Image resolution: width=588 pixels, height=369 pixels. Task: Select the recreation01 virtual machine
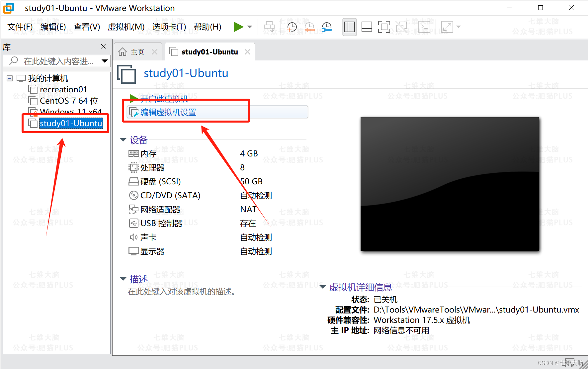pos(63,90)
